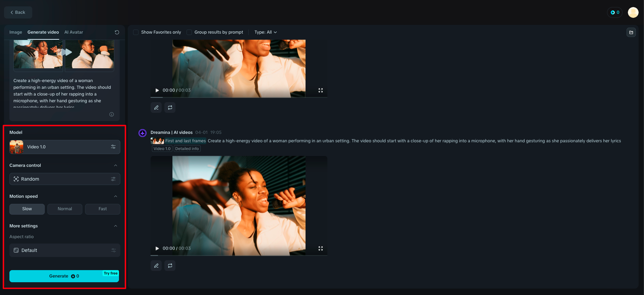Play the upper video
Viewport: 644px width, 295px height.
tap(157, 90)
